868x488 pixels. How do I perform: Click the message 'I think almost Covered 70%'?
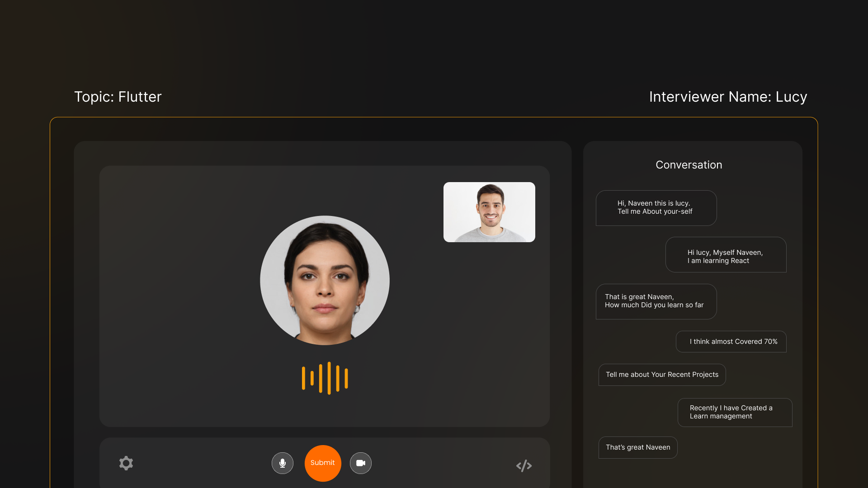(731, 342)
